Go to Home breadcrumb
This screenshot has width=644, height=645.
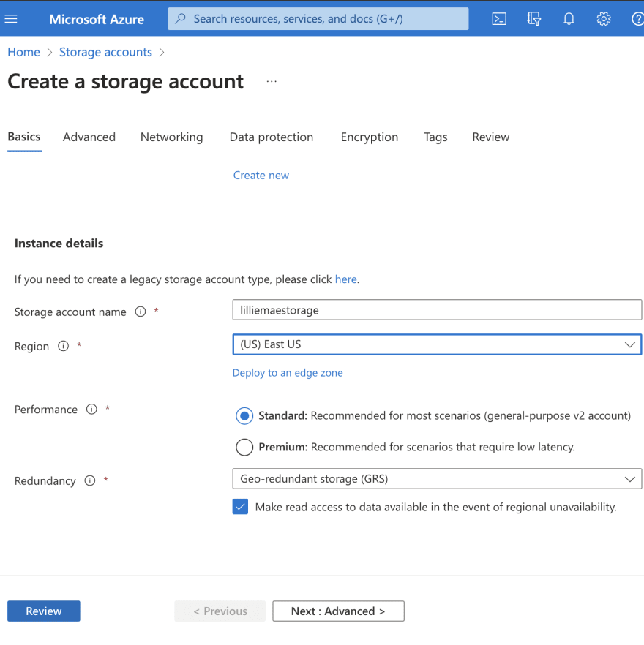point(24,52)
